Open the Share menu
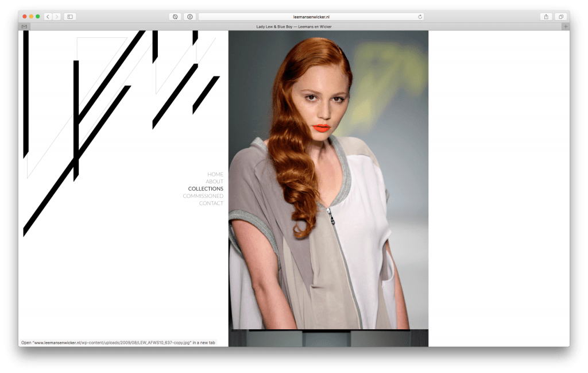Viewport: 588px width, 373px height. coord(546,17)
